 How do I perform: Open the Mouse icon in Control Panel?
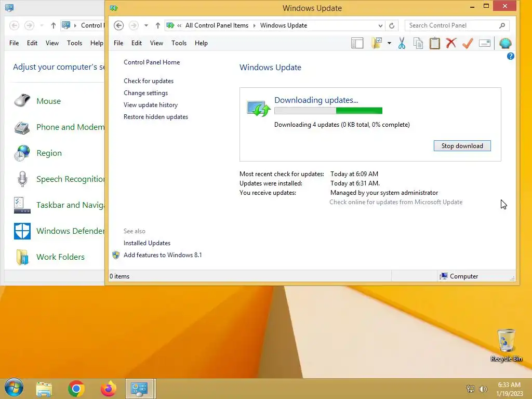point(22,101)
